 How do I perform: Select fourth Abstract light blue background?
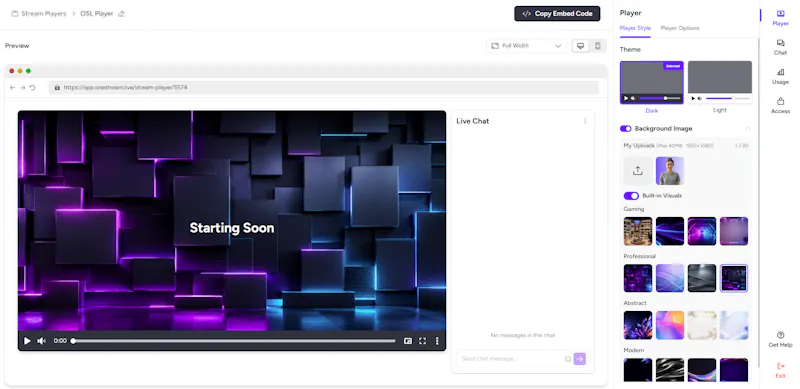point(734,325)
